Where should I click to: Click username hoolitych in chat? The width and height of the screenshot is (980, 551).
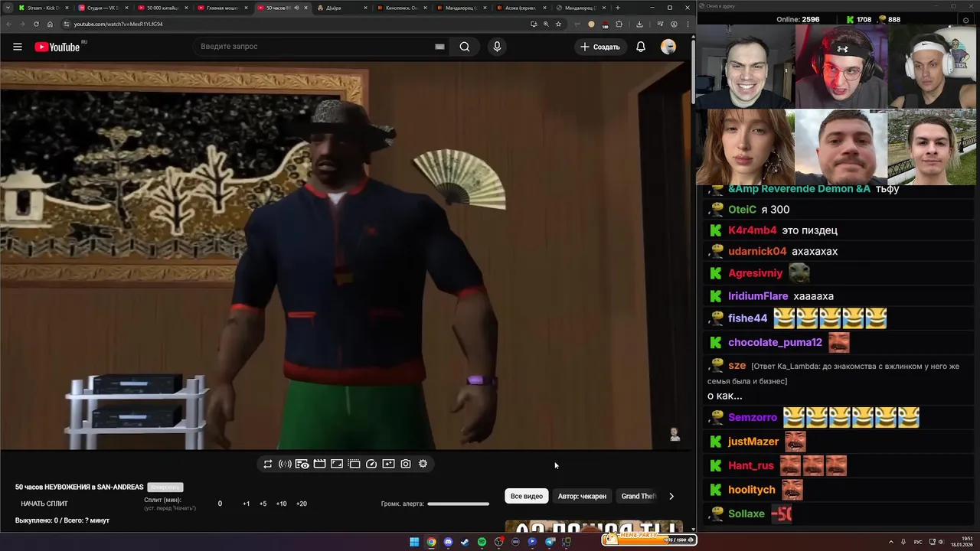[x=752, y=490]
